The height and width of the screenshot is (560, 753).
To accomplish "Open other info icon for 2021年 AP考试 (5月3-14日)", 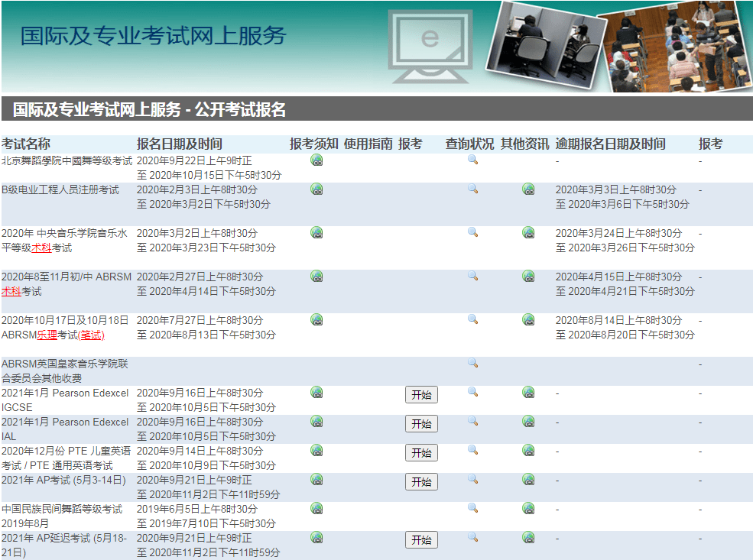I will point(528,479).
